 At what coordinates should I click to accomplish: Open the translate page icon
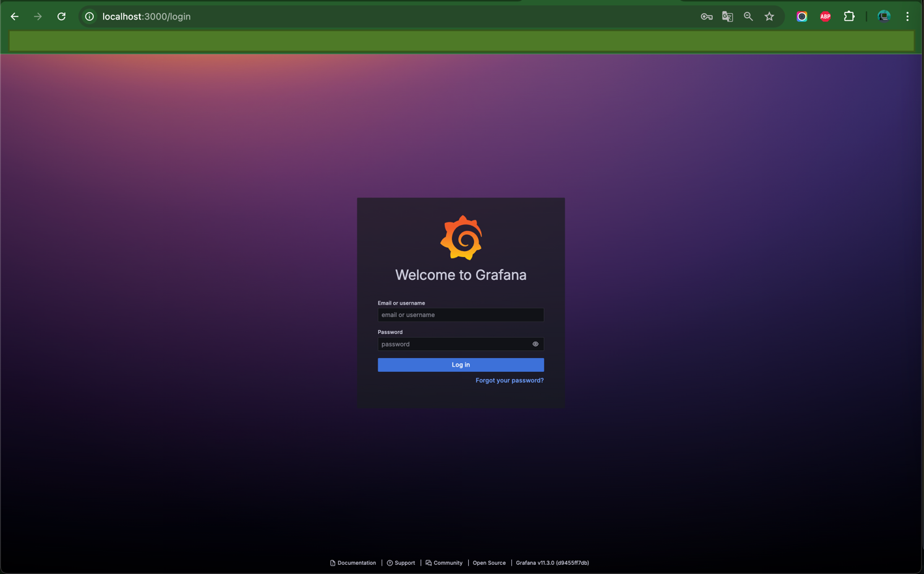tap(727, 17)
